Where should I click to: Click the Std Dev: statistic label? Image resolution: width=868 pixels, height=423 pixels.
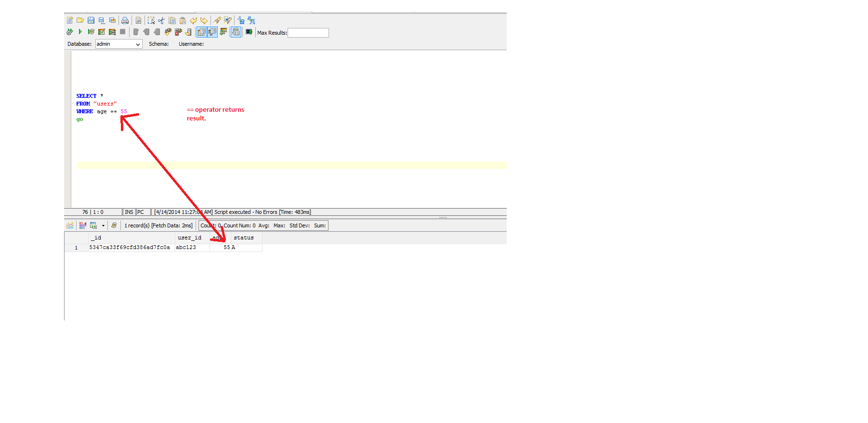coord(300,225)
